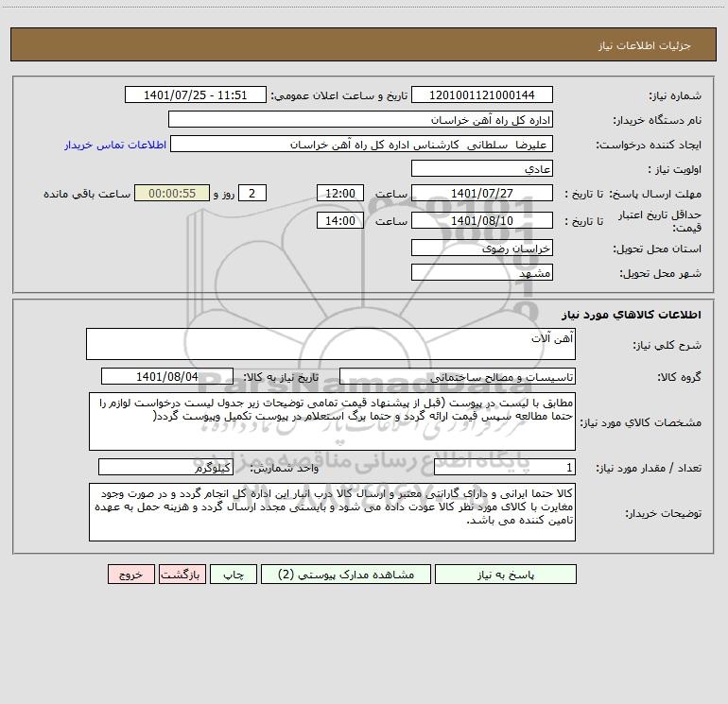Click label گروه کالا
Image resolution: width=728 pixels, height=704 pixels.
680,377
